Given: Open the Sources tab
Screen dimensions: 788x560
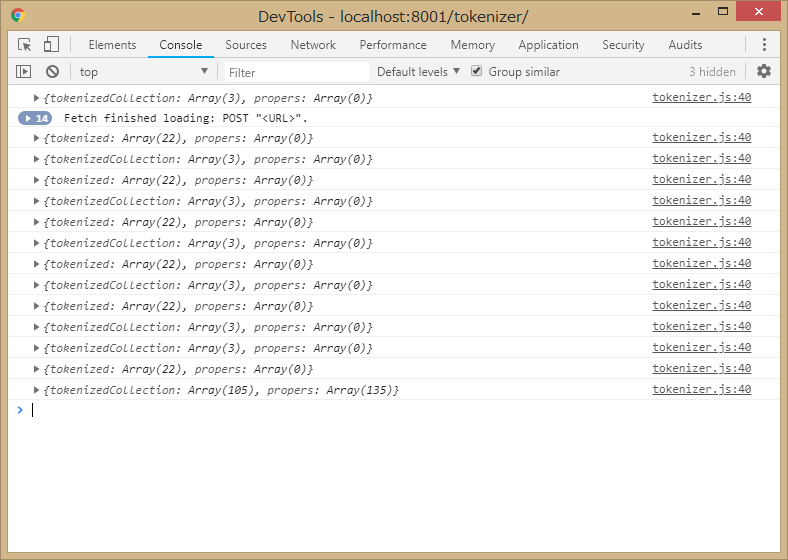Looking at the screenshot, I should tap(245, 45).
